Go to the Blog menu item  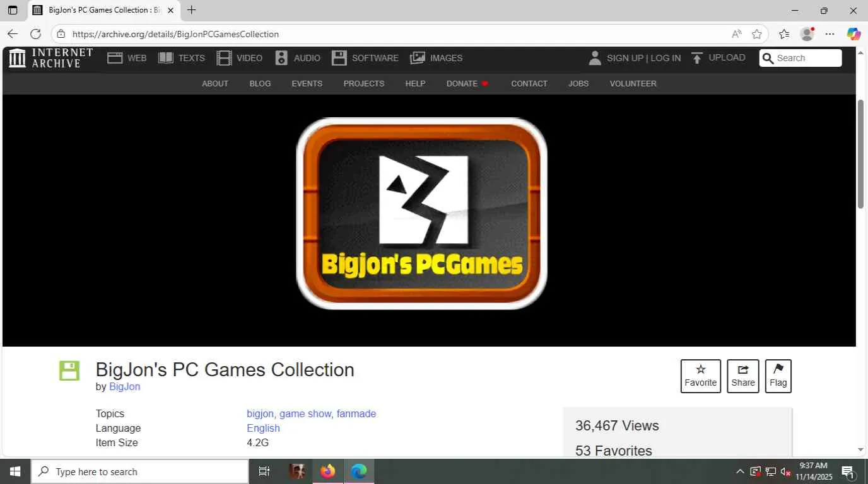coord(260,83)
